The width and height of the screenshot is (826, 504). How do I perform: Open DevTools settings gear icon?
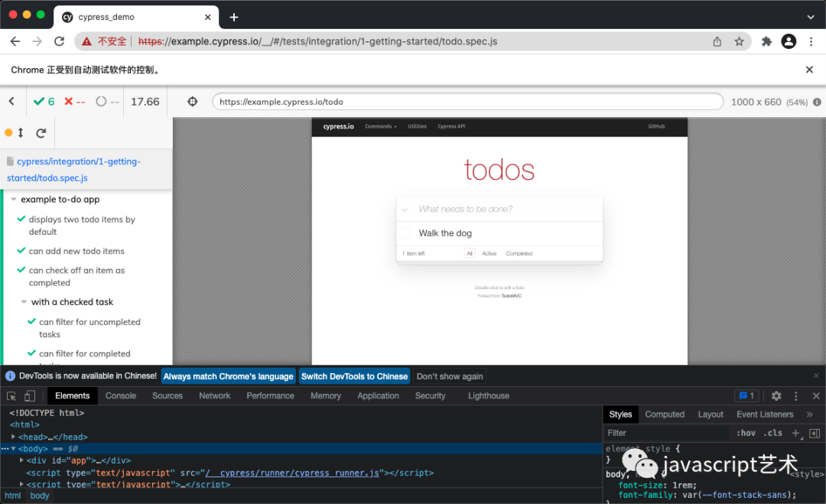click(x=776, y=396)
